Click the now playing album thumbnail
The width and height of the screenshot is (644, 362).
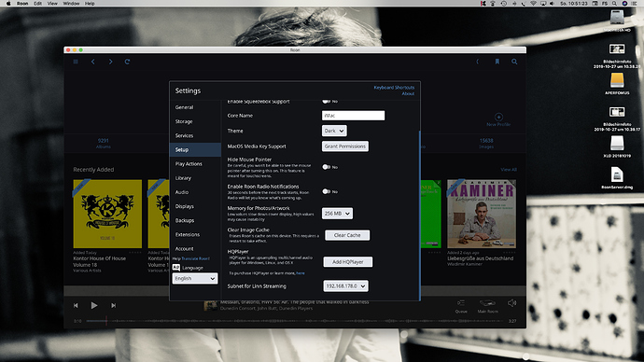click(211, 305)
